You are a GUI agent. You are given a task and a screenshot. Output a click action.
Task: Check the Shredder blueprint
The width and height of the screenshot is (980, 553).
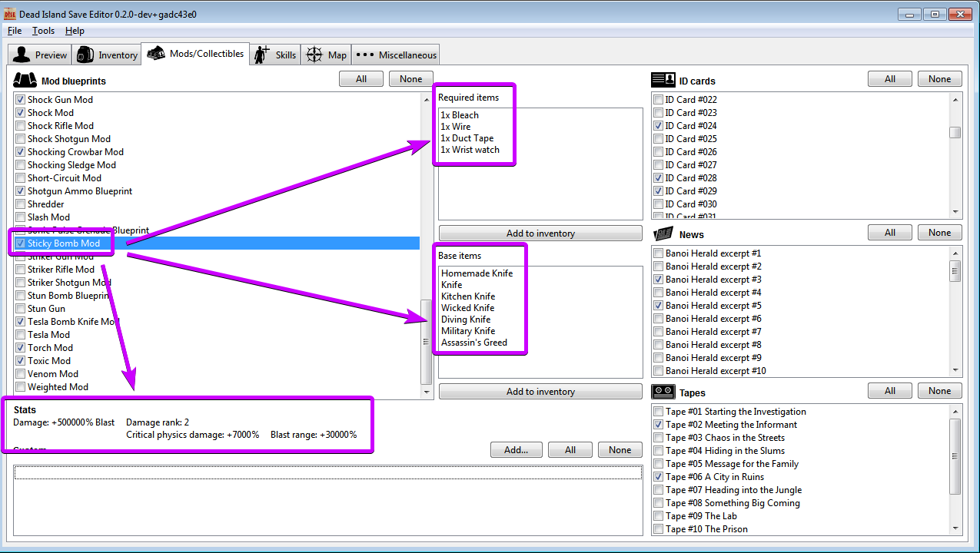tap(21, 204)
